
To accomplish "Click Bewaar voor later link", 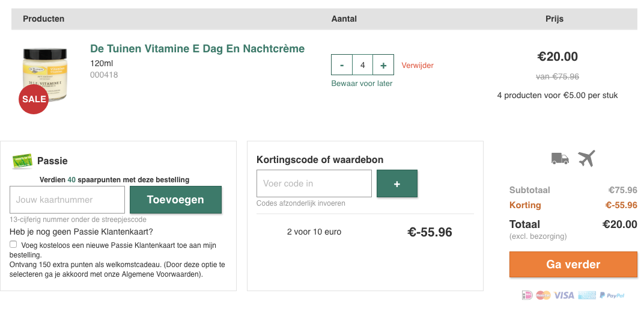I will pyautogui.click(x=362, y=84).
